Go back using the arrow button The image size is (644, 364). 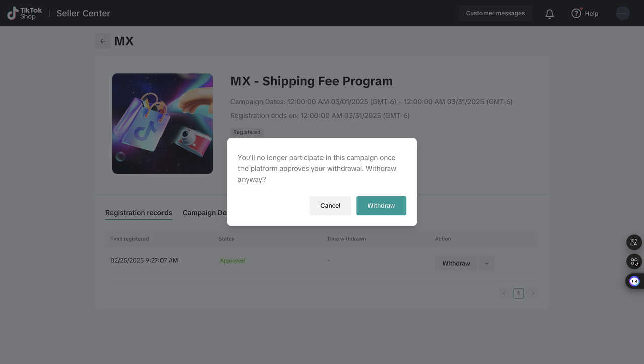(102, 41)
